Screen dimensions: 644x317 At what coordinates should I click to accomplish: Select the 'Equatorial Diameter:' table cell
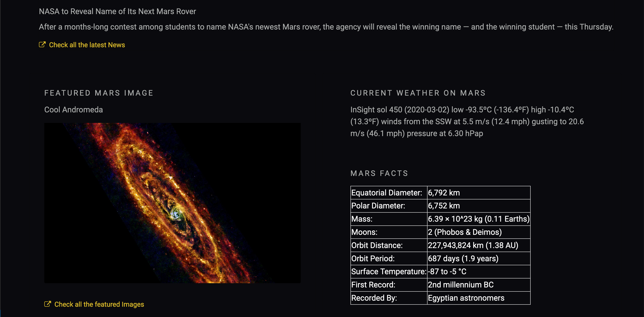pyautogui.click(x=389, y=193)
